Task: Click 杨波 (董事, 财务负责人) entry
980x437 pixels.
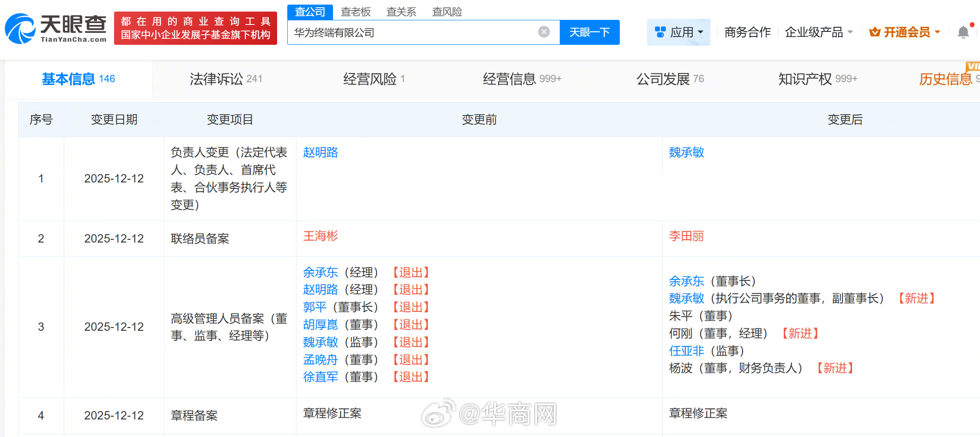Action: click(x=736, y=368)
